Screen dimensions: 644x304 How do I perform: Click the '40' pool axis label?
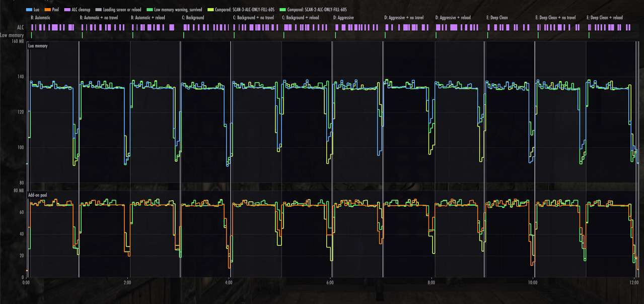[22, 234]
